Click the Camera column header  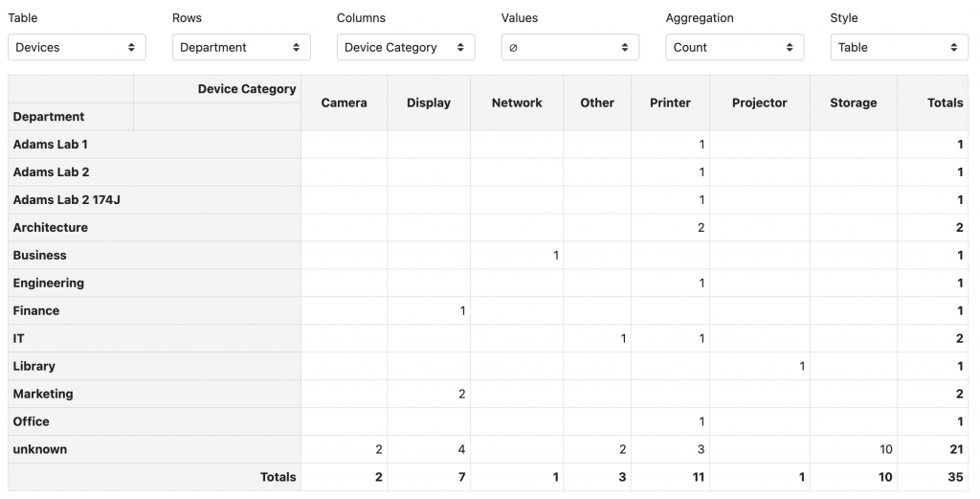pyautogui.click(x=344, y=102)
